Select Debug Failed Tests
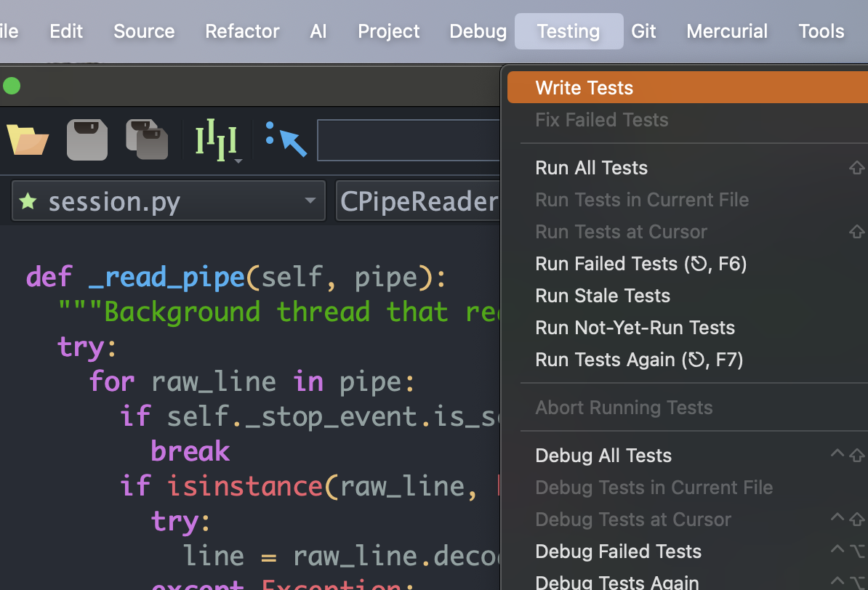The width and height of the screenshot is (868, 590). click(x=688, y=551)
